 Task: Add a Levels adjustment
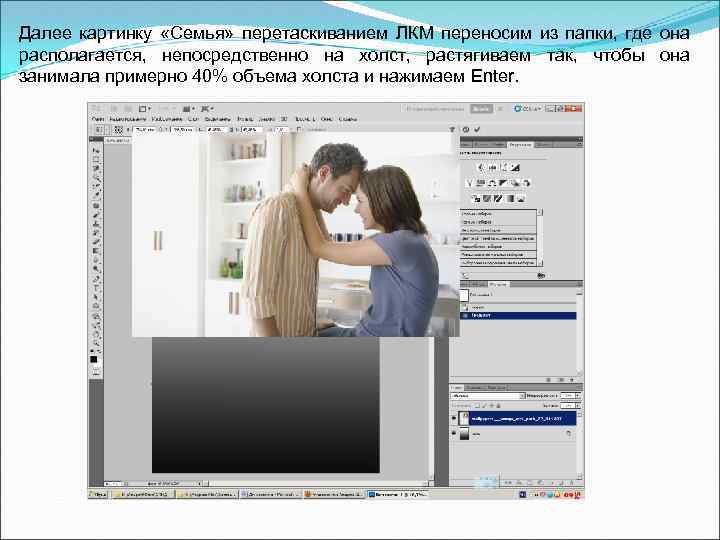point(493,168)
